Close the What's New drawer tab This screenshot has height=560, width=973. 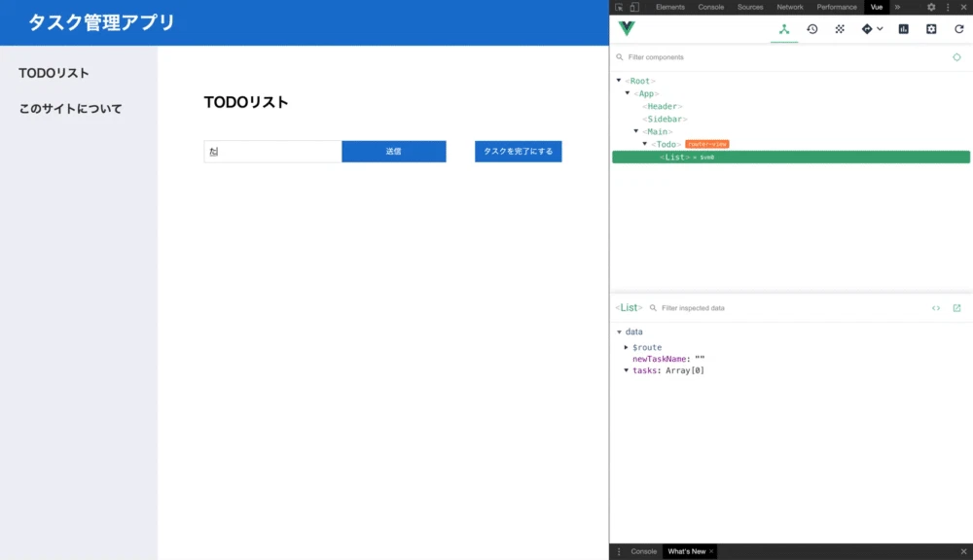coord(711,551)
